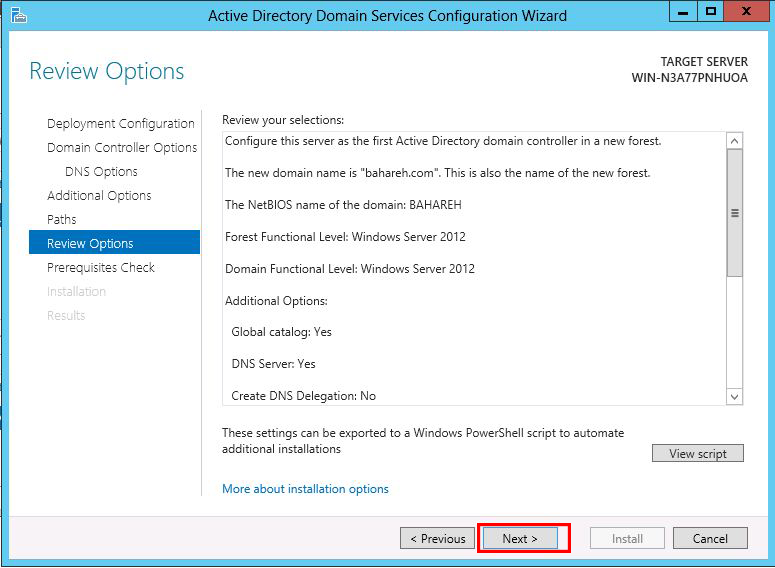Click the greyed-out Results step

pyautogui.click(x=66, y=315)
